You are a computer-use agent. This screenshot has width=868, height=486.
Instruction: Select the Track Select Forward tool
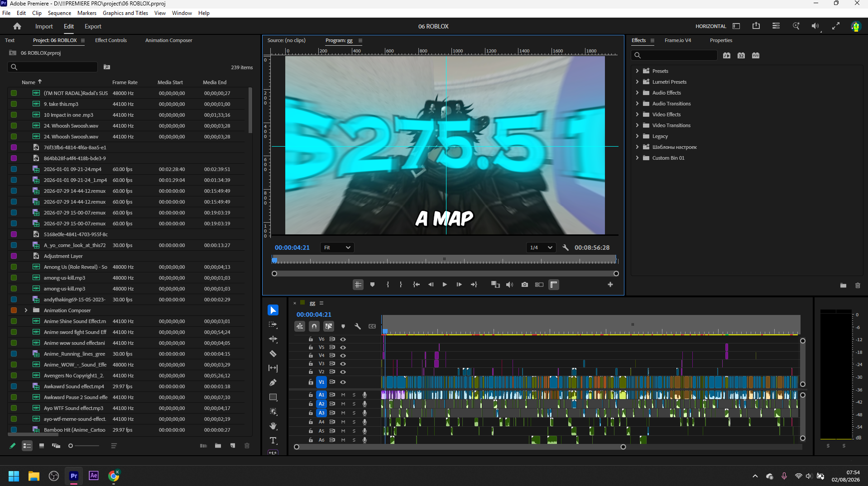point(273,324)
